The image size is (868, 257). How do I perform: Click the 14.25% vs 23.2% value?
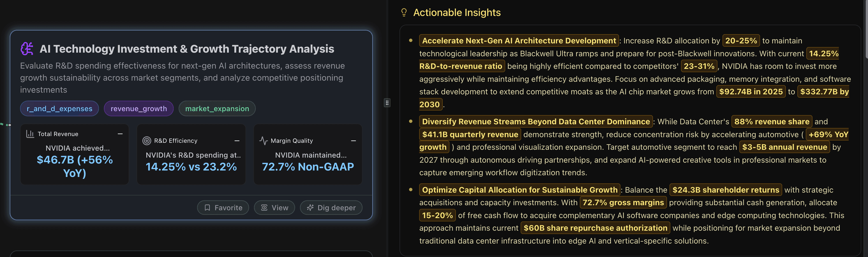pos(191,167)
